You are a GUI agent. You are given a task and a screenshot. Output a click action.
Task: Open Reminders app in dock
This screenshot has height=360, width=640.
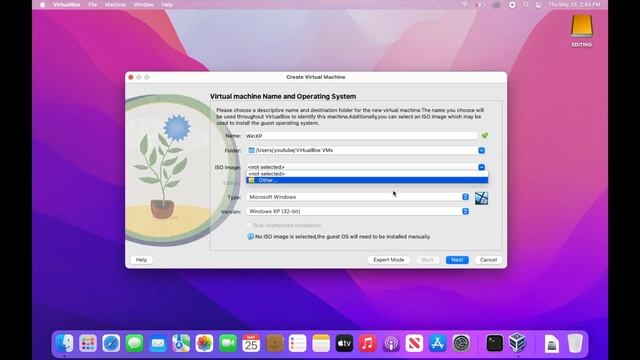click(x=298, y=343)
